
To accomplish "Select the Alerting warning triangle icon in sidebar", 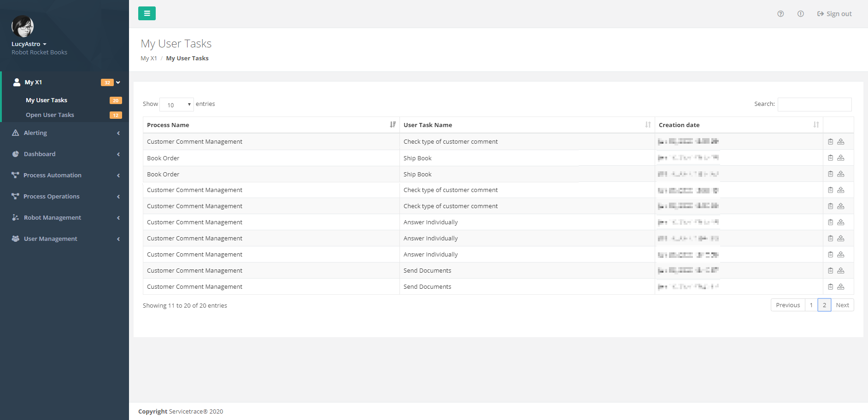I will (15, 133).
